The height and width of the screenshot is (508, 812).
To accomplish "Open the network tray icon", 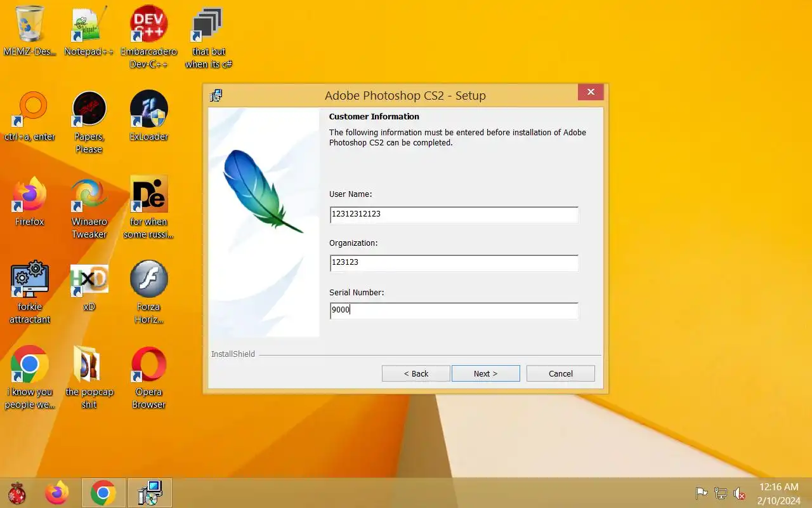I will [721, 493].
